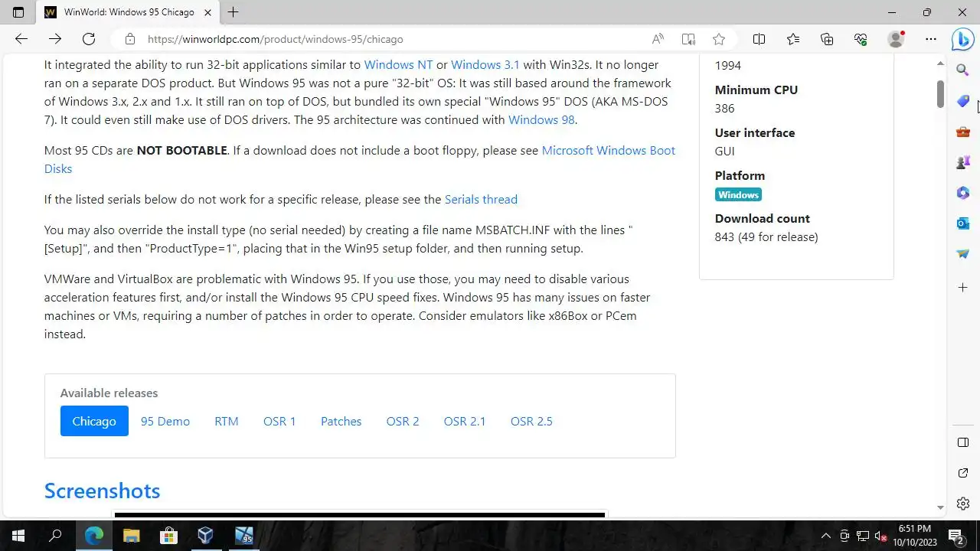Switch to Edge in the taskbar
The image size is (980, 551).
pyautogui.click(x=93, y=536)
